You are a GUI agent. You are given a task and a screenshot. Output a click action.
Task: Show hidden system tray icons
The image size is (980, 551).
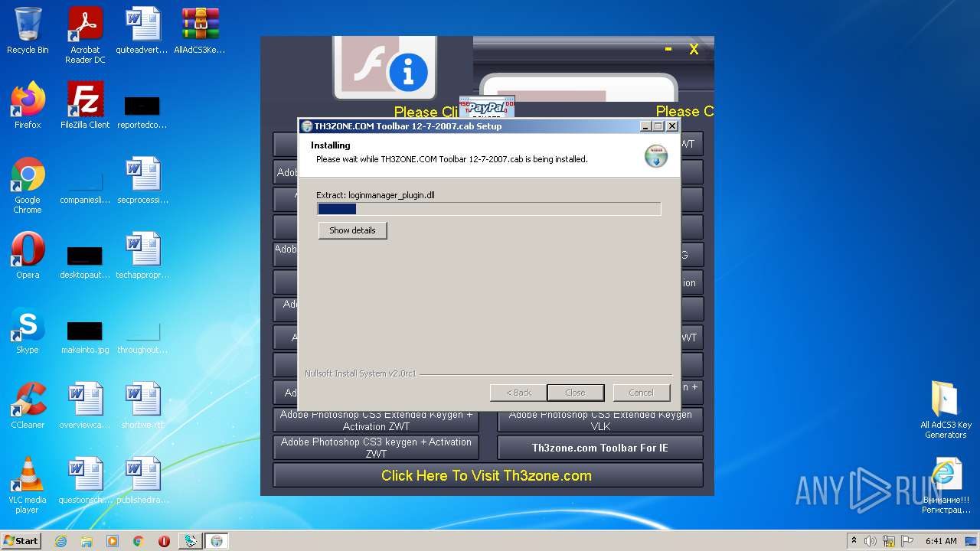pos(854,541)
